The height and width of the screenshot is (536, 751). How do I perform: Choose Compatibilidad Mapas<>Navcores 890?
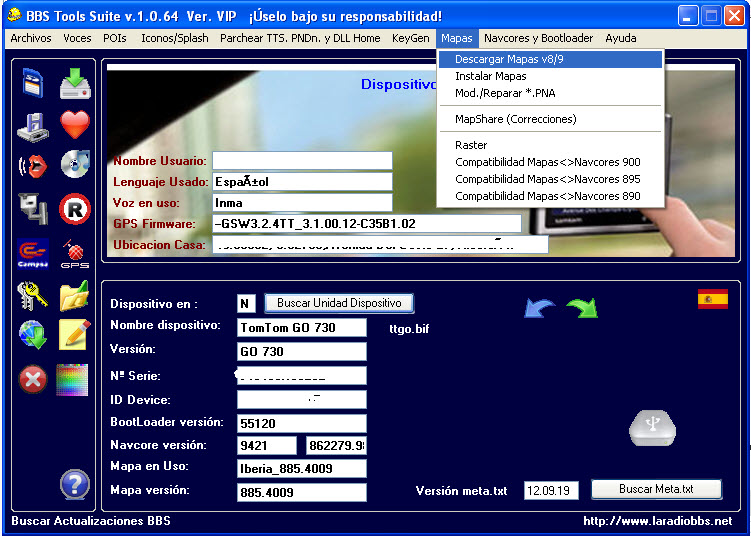pos(550,196)
